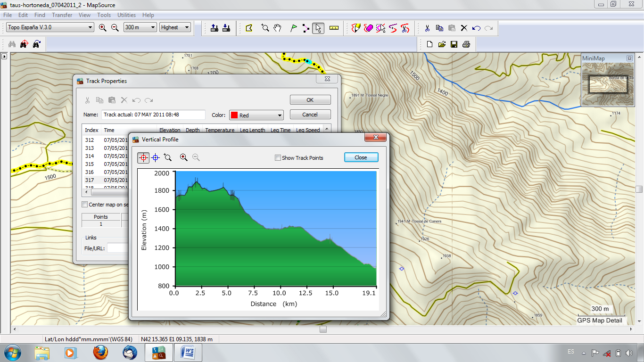
Task: Open the Highest detail level dropdown
Action: pos(175,27)
